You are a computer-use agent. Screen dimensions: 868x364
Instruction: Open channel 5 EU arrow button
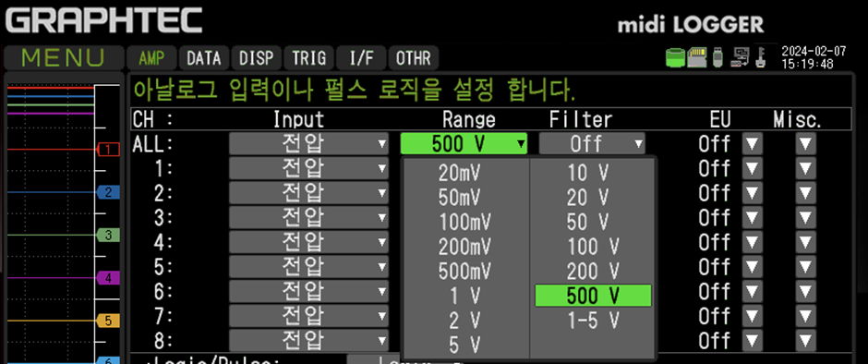pyautogui.click(x=753, y=267)
